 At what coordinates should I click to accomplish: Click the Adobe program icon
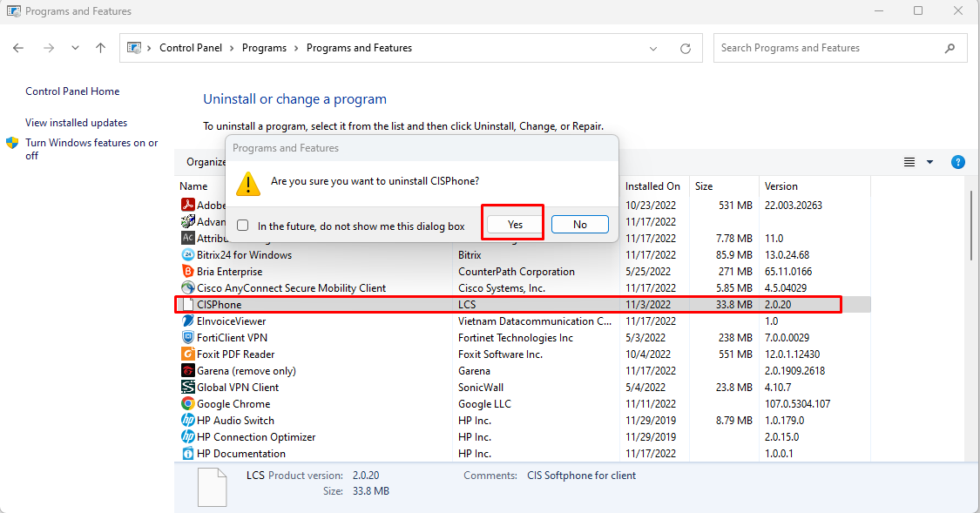pos(187,205)
